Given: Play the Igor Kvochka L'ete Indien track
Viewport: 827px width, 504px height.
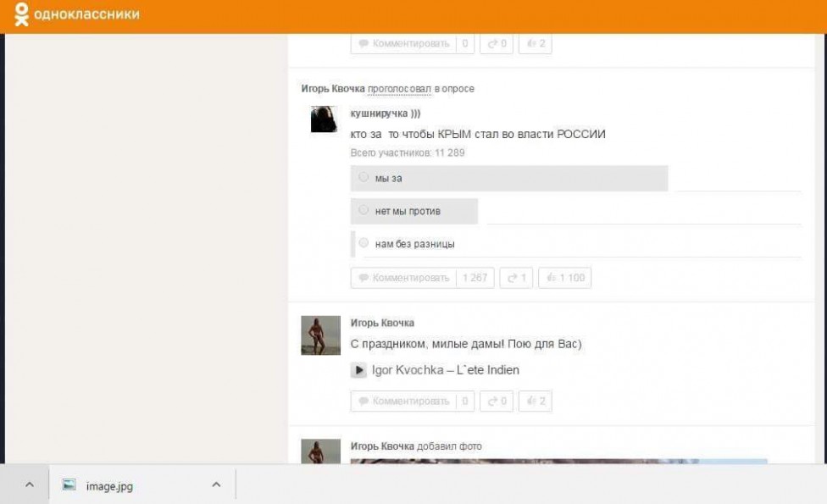Looking at the screenshot, I should (x=359, y=370).
